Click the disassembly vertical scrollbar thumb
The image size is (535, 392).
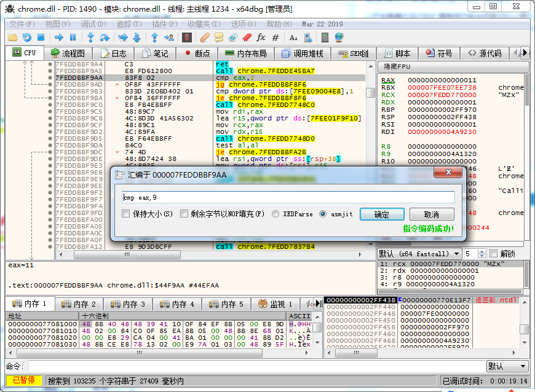(371, 93)
